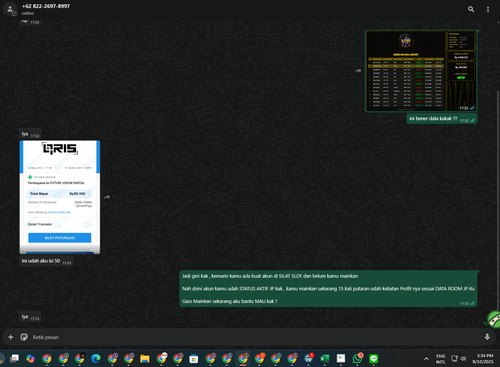The image size is (500, 367).
Task: Forward the VIP table image message
Action: [x=358, y=71]
